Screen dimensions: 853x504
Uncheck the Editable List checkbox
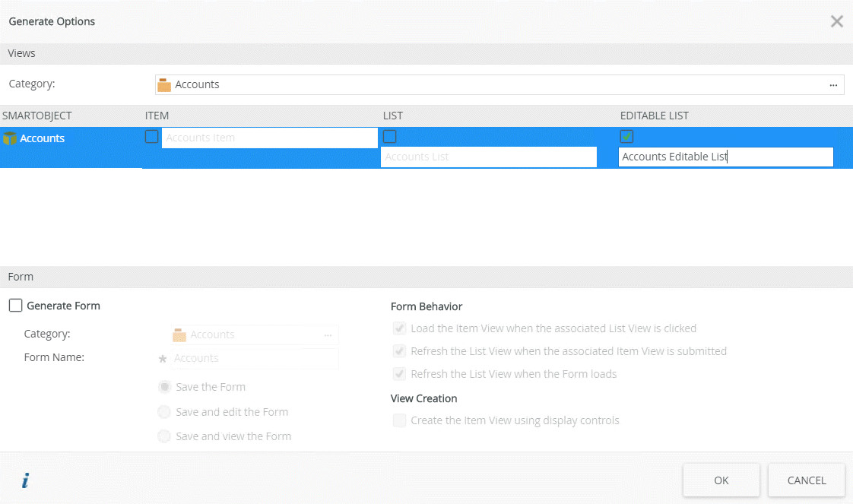tap(626, 137)
